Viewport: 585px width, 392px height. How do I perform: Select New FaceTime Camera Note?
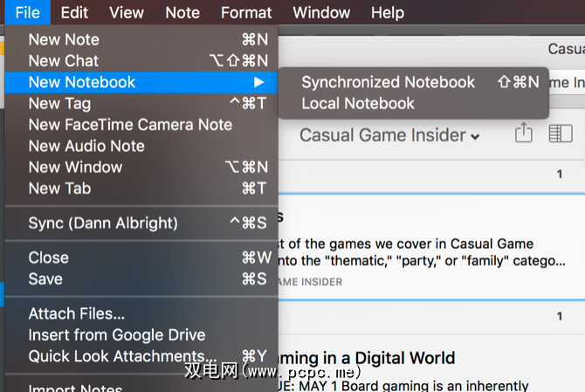[130, 124]
